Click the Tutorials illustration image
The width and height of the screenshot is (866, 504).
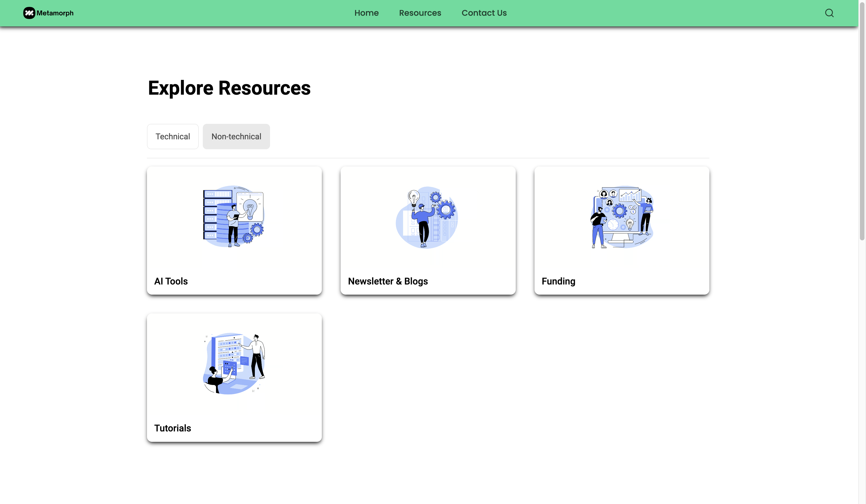[x=234, y=363]
